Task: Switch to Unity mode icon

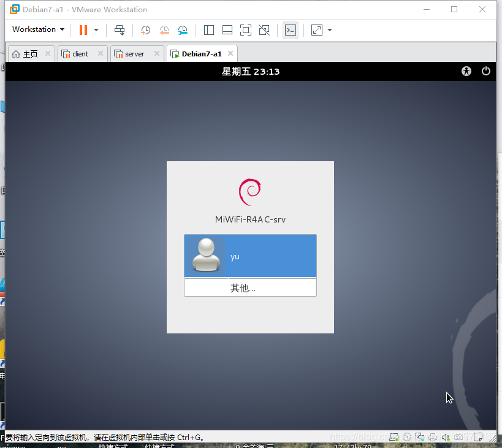Action: [264, 30]
